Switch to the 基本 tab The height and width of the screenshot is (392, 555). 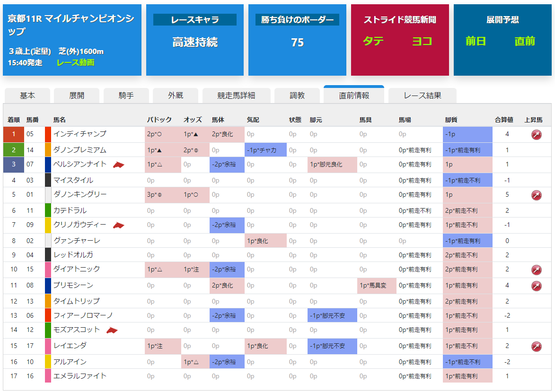coord(27,96)
